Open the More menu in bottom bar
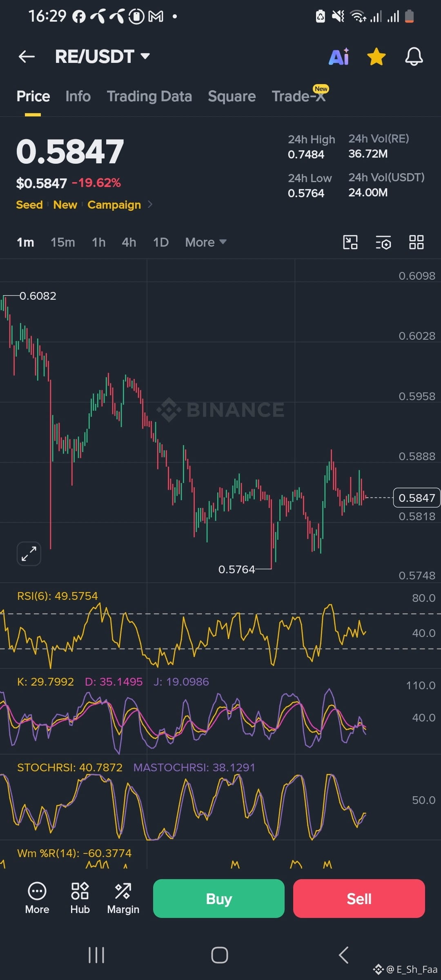Viewport: 441px width, 980px height. (x=37, y=898)
